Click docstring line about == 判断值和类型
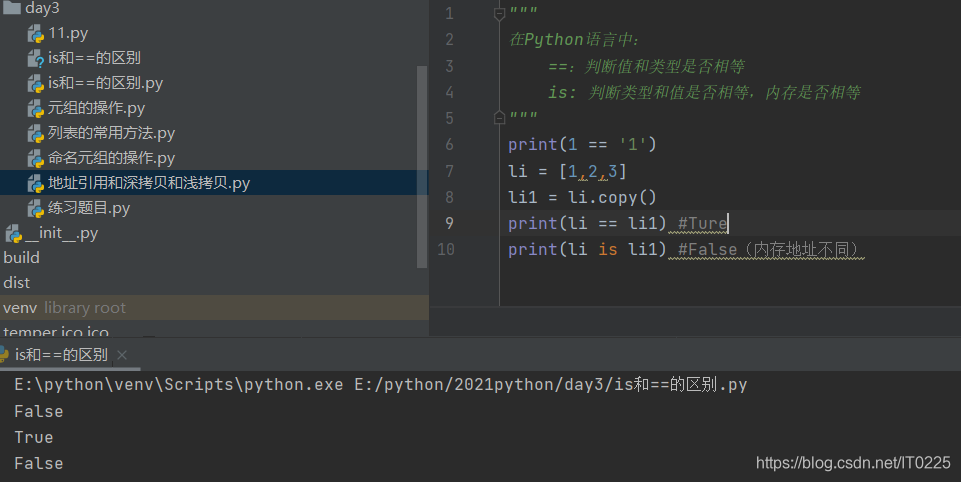Image resolution: width=961 pixels, height=482 pixels. point(647,66)
